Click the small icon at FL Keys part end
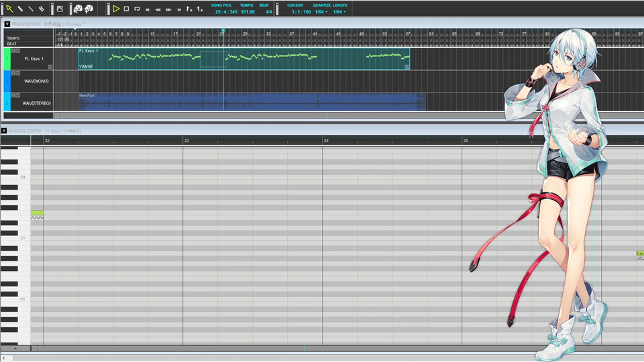The image size is (644, 362). point(407,66)
